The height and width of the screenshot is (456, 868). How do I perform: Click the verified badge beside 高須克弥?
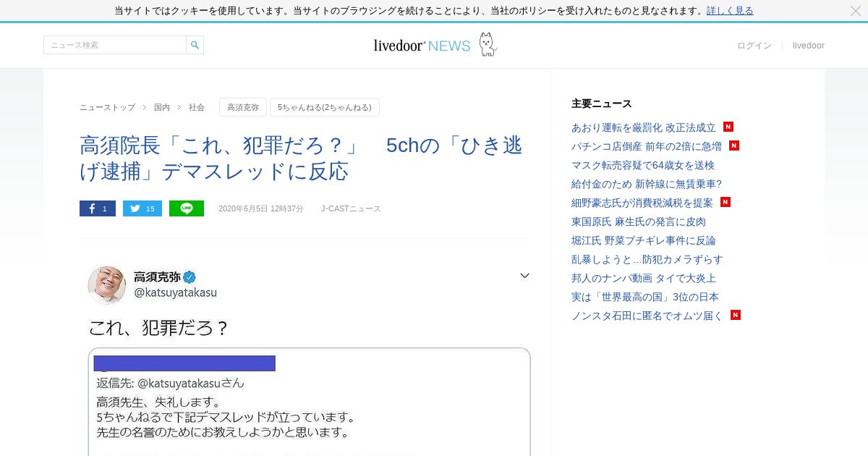click(190, 276)
